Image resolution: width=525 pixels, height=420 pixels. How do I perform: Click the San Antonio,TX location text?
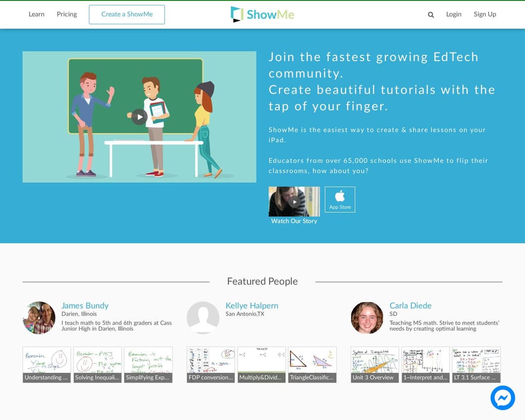[245, 314]
